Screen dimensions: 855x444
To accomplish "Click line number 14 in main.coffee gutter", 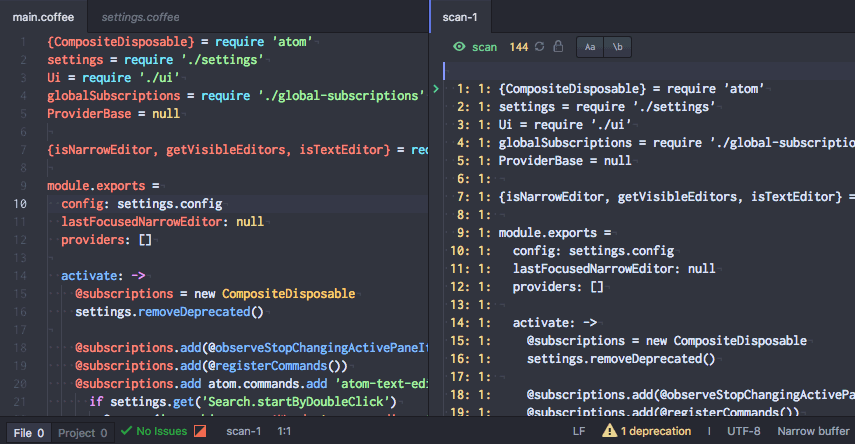I will (x=20, y=275).
